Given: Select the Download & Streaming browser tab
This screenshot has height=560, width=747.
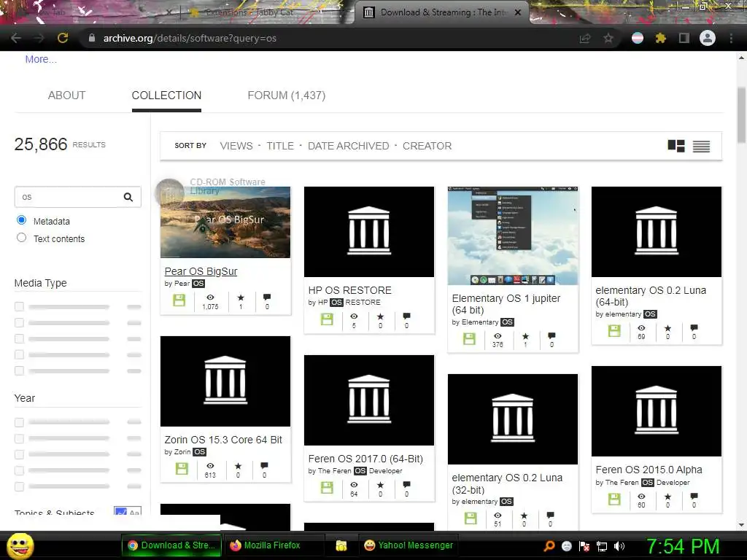Looking at the screenshot, I should 441,12.
